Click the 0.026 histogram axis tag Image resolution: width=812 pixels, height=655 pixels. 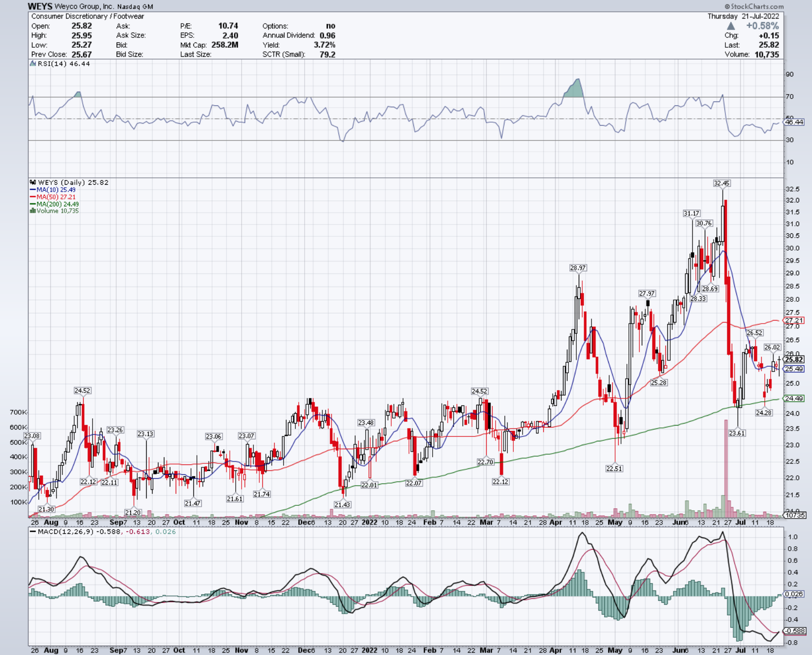794,594
